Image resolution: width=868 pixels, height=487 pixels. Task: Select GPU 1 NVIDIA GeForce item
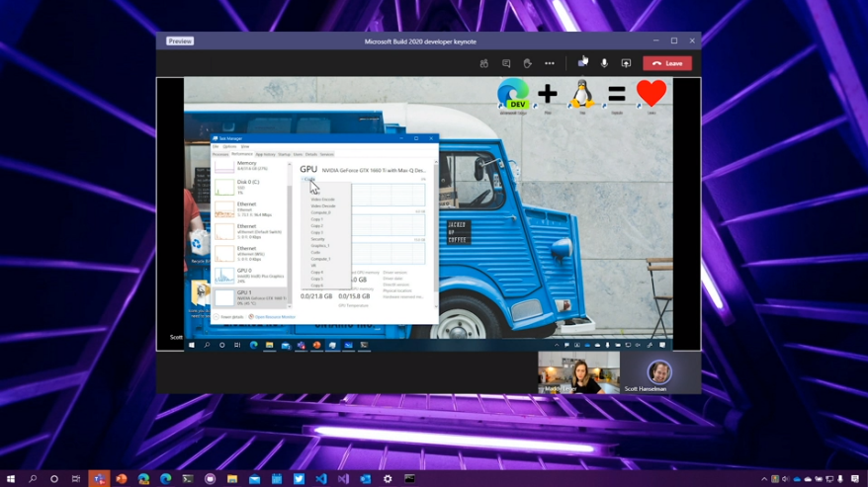[250, 297]
